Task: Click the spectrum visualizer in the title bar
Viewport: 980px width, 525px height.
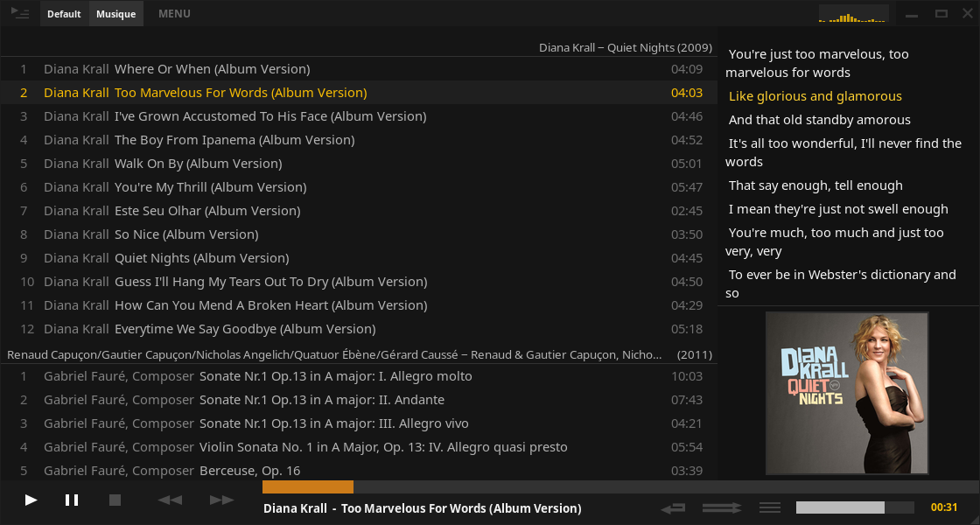Action: tap(852, 15)
